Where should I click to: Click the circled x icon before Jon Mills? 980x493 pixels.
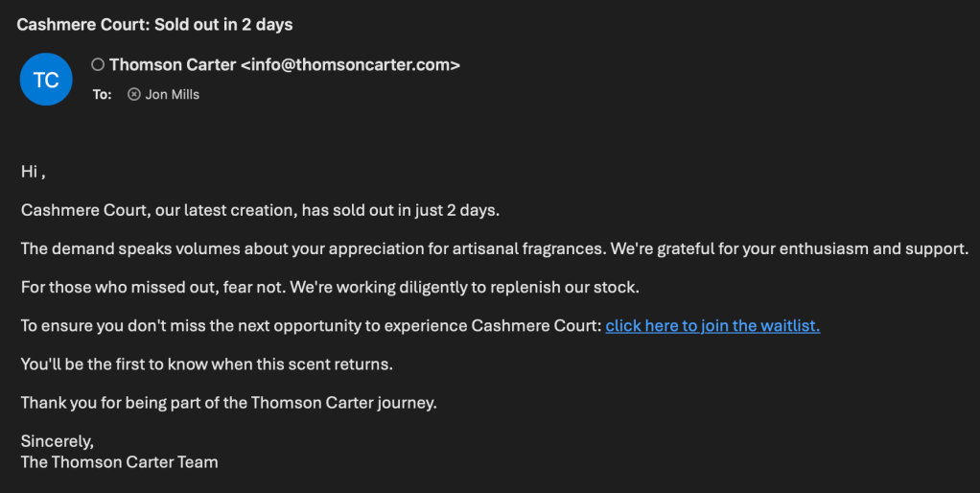pyautogui.click(x=134, y=94)
